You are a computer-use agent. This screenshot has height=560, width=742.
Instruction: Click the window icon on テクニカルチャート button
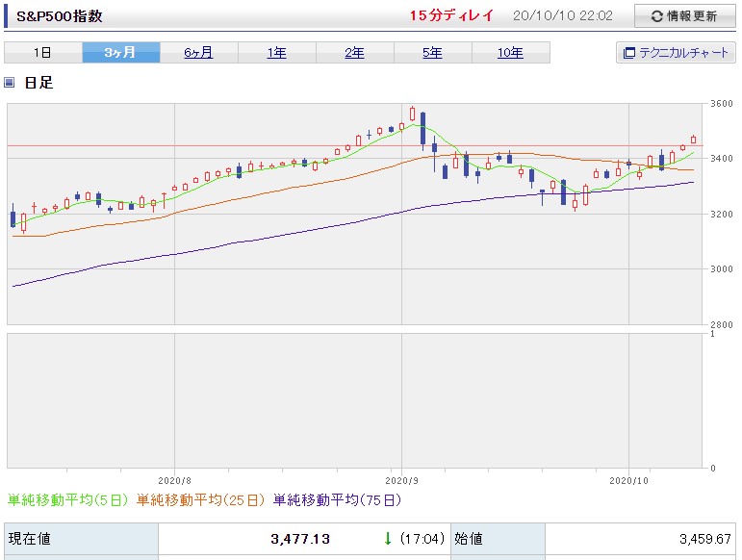[x=628, y=53]
